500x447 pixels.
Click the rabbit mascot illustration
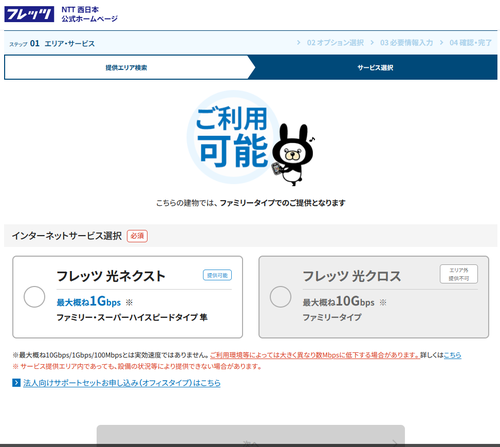pos(293,154)
